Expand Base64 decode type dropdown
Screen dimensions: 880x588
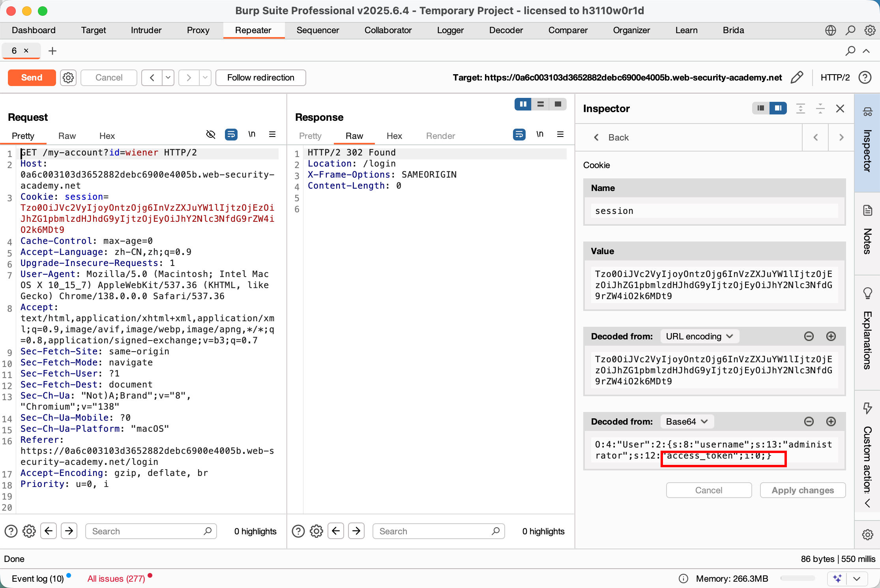(x=687, y=421)
